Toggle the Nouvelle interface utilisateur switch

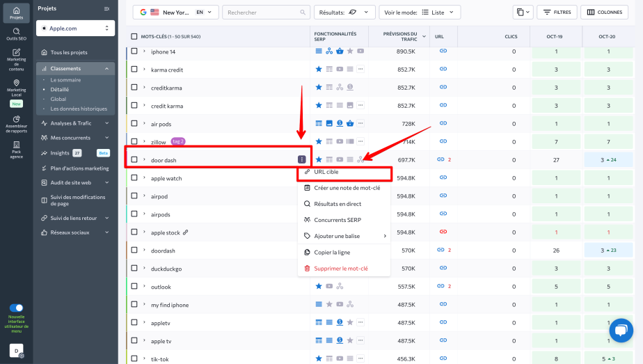click(x=16, y=308)
